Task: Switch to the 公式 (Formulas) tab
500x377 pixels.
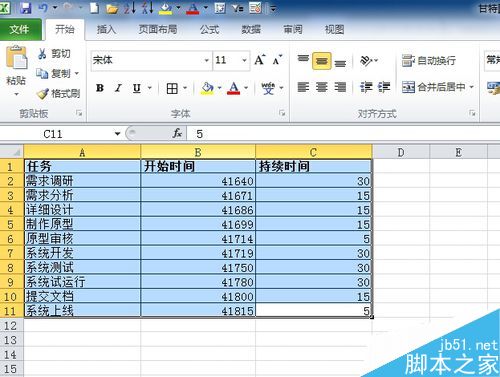Action: [209, 30]
